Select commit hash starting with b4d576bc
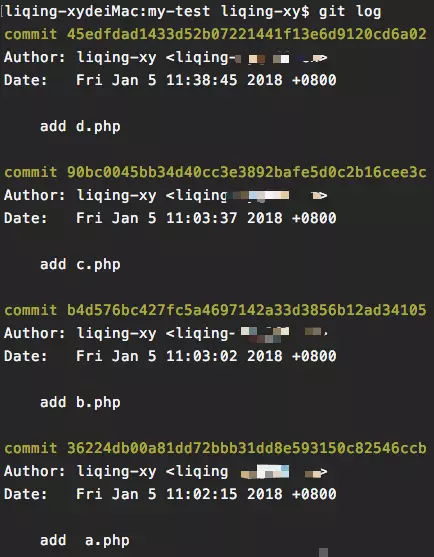 tap(247, 310)
